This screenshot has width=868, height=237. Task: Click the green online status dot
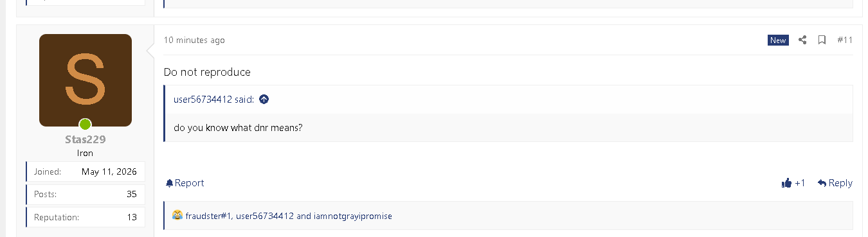point(85,125)
